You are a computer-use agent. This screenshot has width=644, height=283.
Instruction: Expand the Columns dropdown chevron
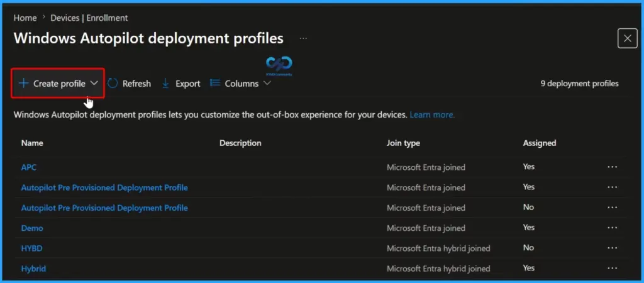point(267,83)
